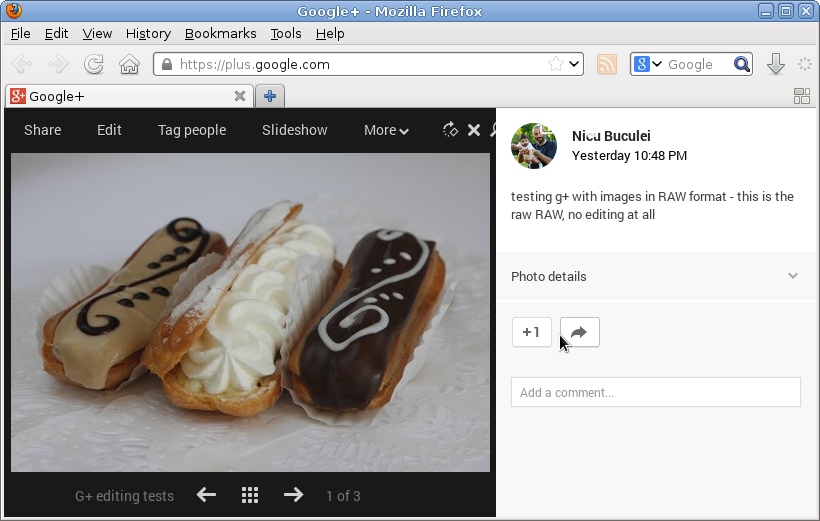This screenshot has height=521, width=820.
Task: Bookmark this page with the star
Action: point(556,64)
